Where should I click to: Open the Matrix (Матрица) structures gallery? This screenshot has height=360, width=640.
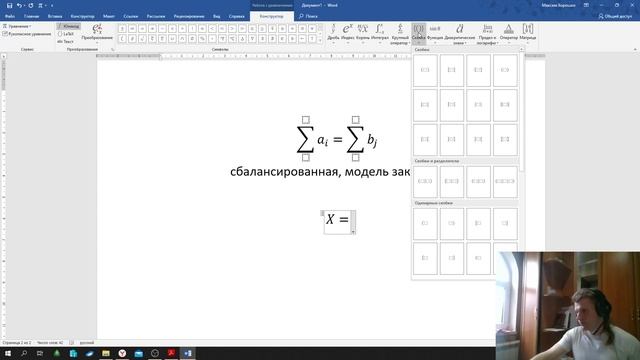tap(528, 33)
